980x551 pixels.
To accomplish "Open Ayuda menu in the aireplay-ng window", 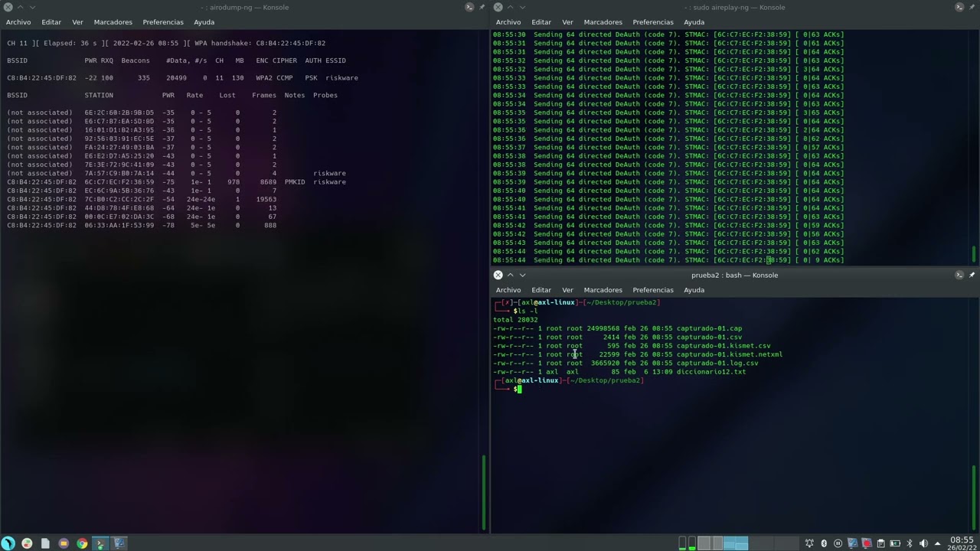I will [x=694, y=22].
